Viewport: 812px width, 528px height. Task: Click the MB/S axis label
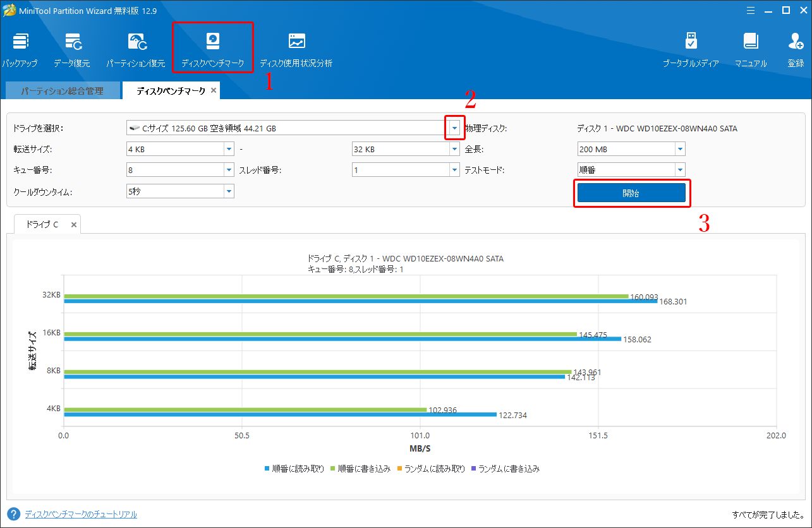tap(420, 449)
